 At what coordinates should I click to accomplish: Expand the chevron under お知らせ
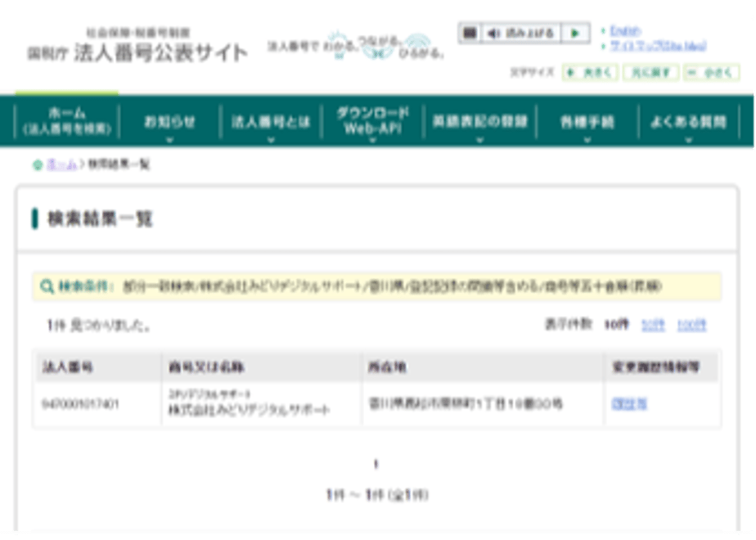pos(169,140)
